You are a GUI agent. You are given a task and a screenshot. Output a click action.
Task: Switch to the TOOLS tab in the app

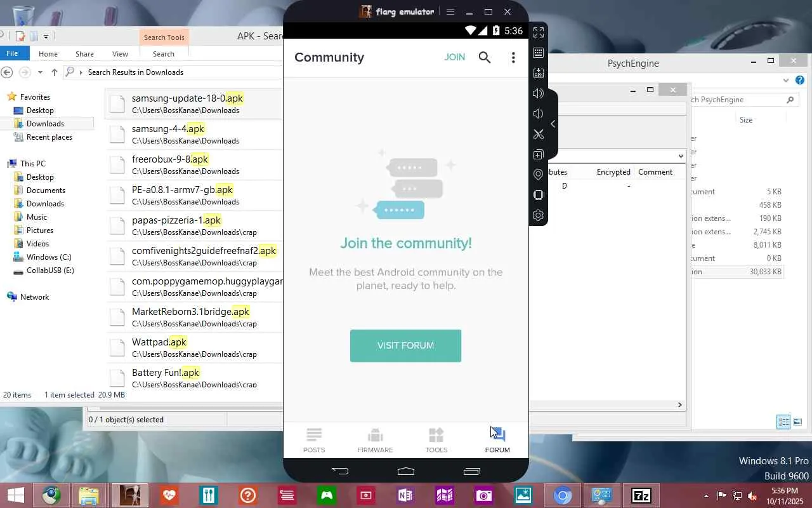(x=436, y=440)
